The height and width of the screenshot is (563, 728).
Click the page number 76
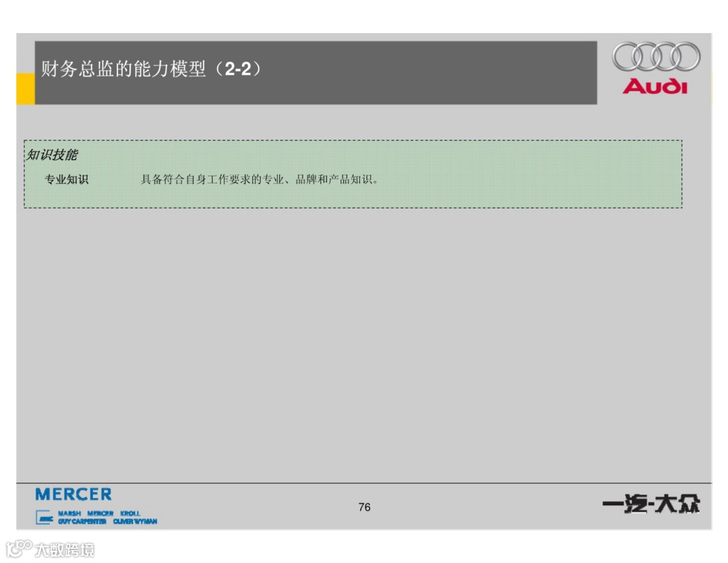point(365,507)
